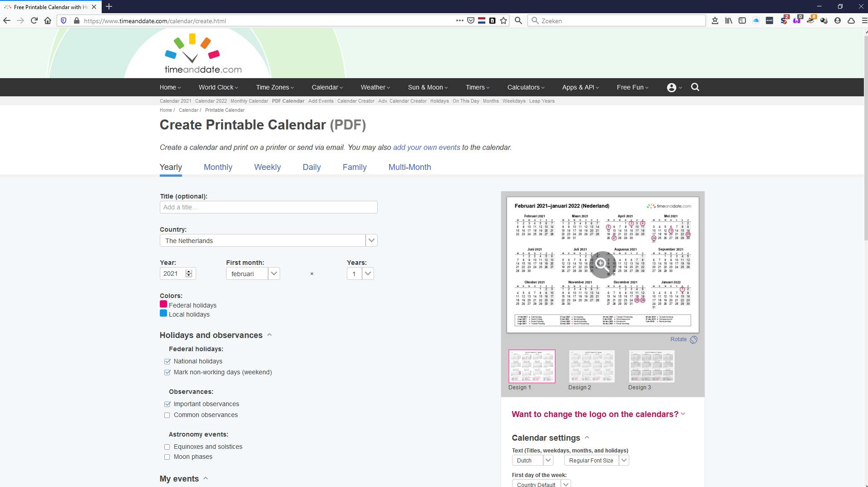
Task: Open the purple extension with badge 0
Action: [x=797, y=20]
